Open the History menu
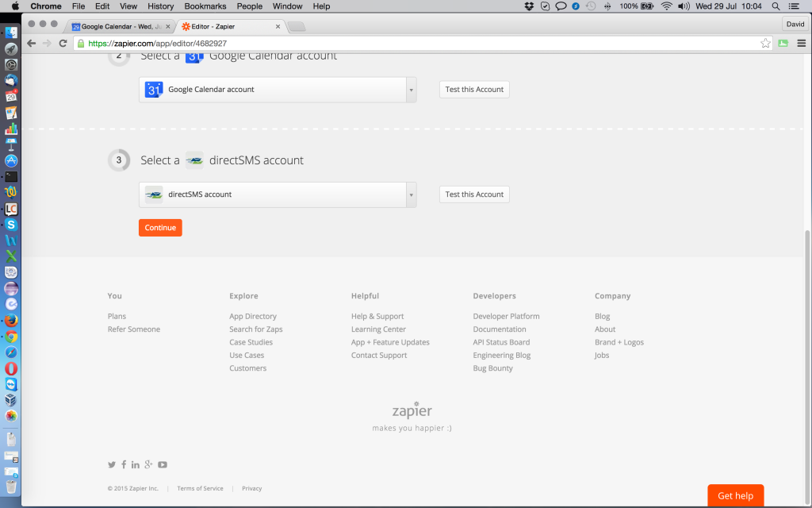The image size is (812, 508). point(160,6)
